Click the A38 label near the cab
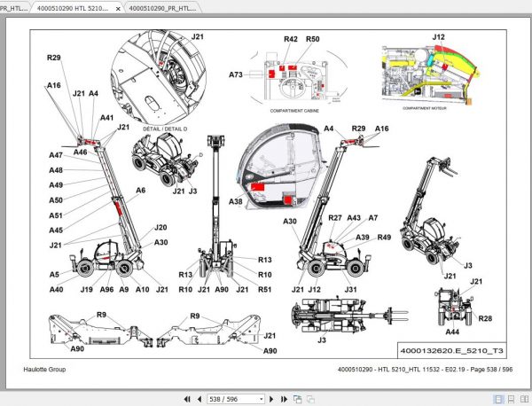The image size is (532, 406). coord(236,201)
